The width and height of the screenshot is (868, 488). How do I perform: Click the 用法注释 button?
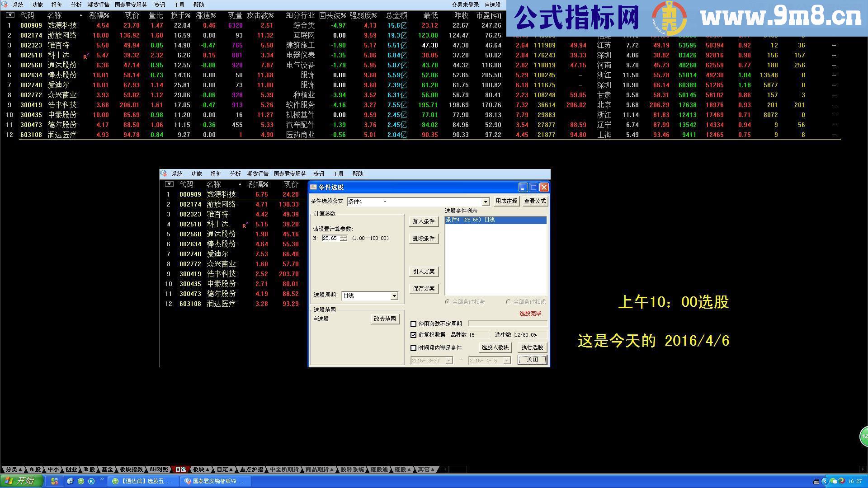click(x=506, y=201)
